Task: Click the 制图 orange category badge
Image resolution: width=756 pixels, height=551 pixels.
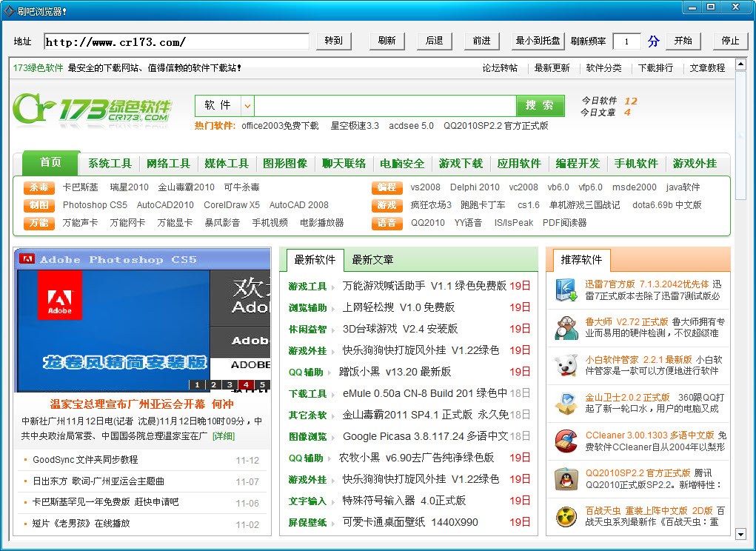Action: point(39,205)
